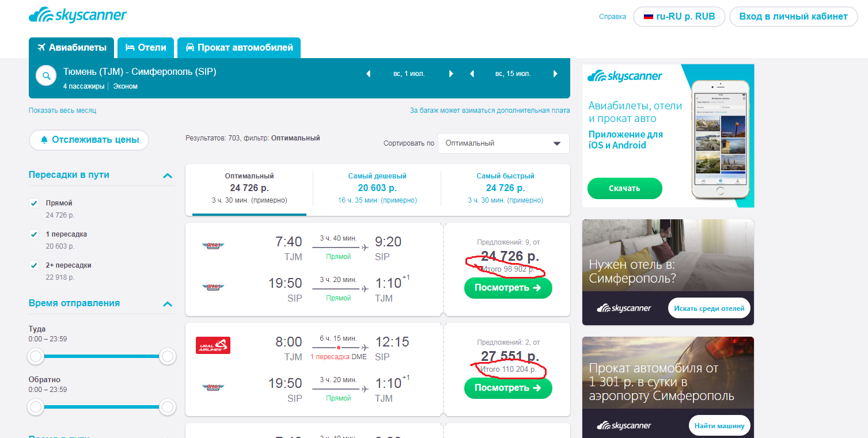Open the Справка help link

pyautogui.click(x=612, y=17)
